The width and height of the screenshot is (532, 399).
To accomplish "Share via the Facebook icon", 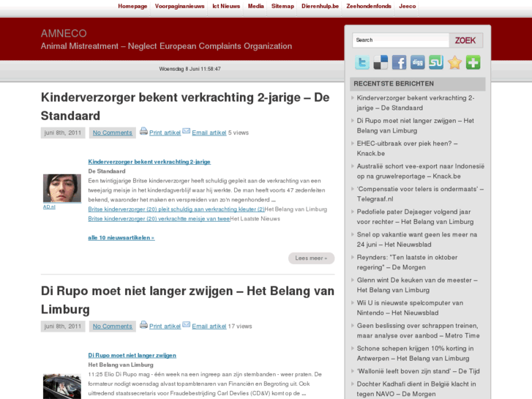I will coord(399,62).
